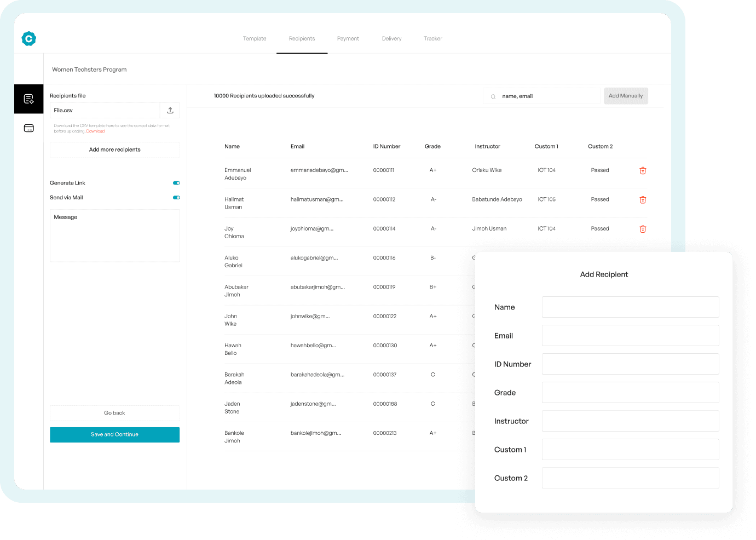Go to the Delivery tab
The height and width of the screenshot is (540, 756).
click(x=391, y=38)
